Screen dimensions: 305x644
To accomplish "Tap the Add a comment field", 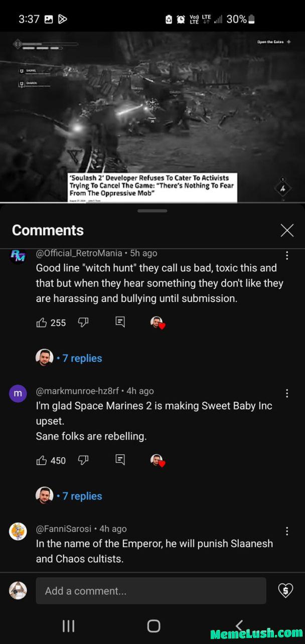I will [x=150, y=591].
